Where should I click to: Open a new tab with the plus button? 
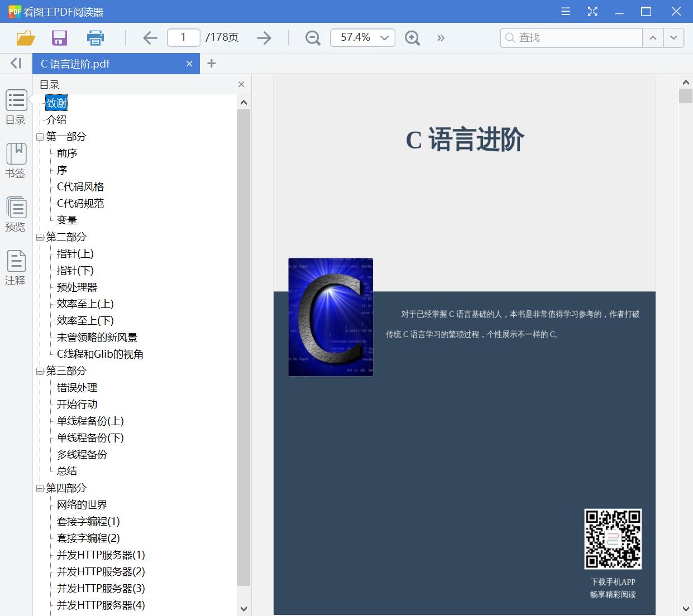point(211,63)
